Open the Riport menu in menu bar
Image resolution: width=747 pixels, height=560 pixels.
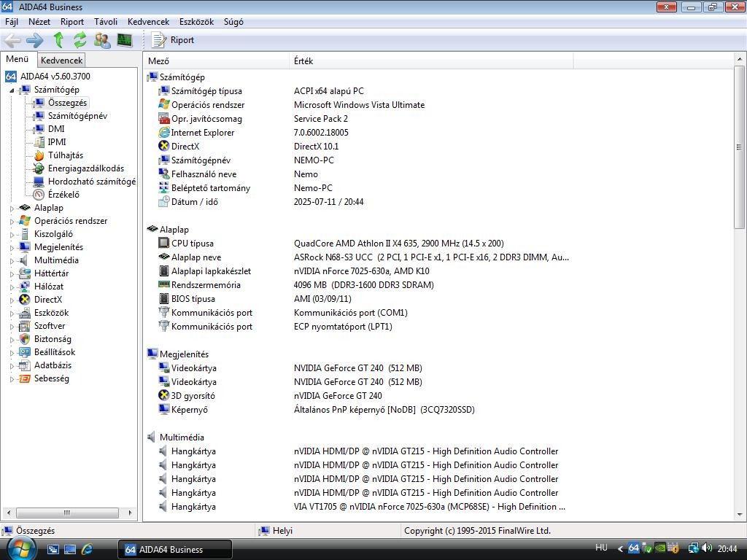point(72,22)
